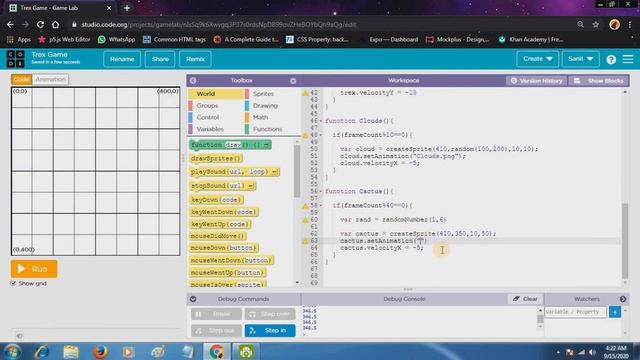Expand the stopSound block options arrow

pos(251,186)
